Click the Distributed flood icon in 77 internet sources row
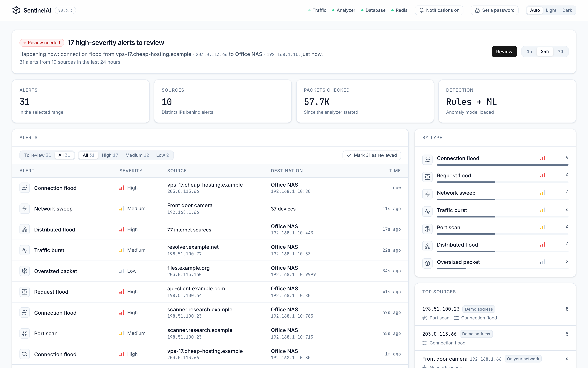This screenshot has height=368, width=588. click(x=25, y=229)
